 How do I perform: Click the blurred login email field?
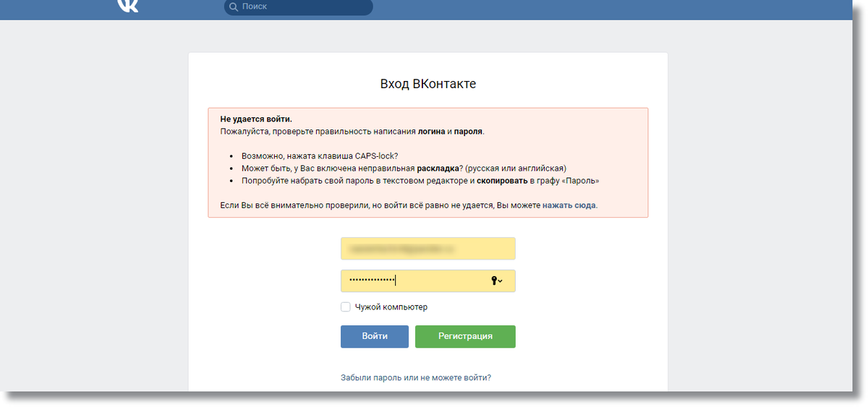click(428, 249)
